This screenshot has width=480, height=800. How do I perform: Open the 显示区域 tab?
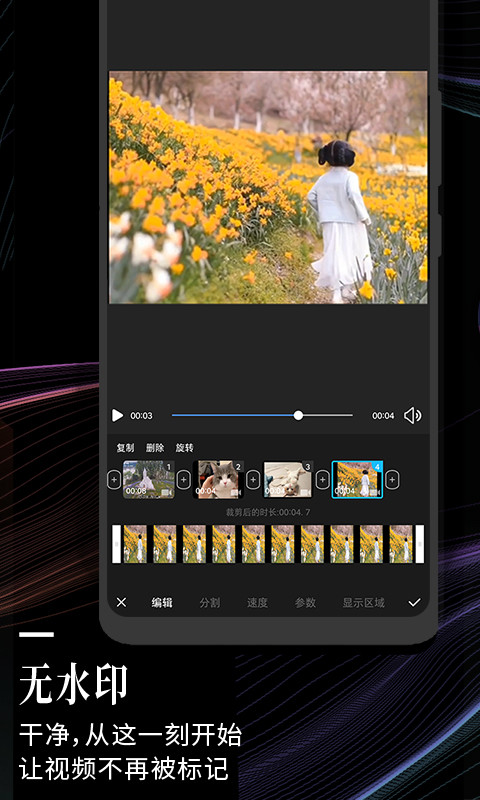[363, 603]
